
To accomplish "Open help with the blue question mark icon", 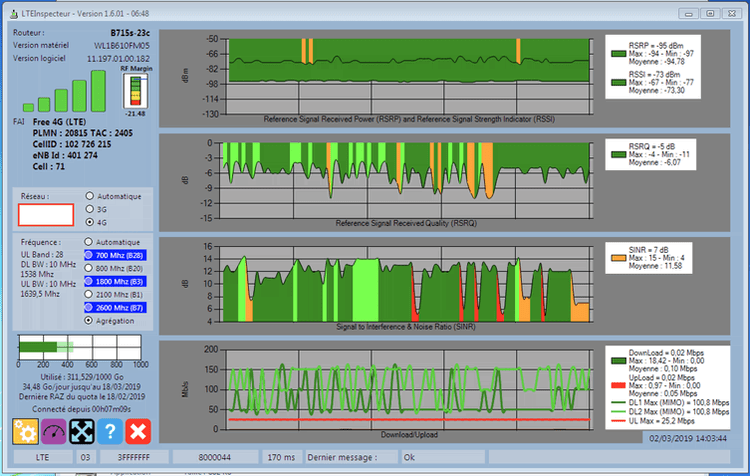I will (x=110, y=431).
